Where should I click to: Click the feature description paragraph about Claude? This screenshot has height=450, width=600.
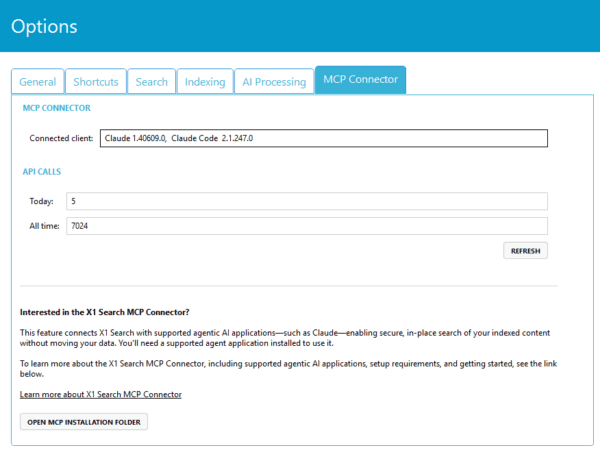tap(285, 338)
